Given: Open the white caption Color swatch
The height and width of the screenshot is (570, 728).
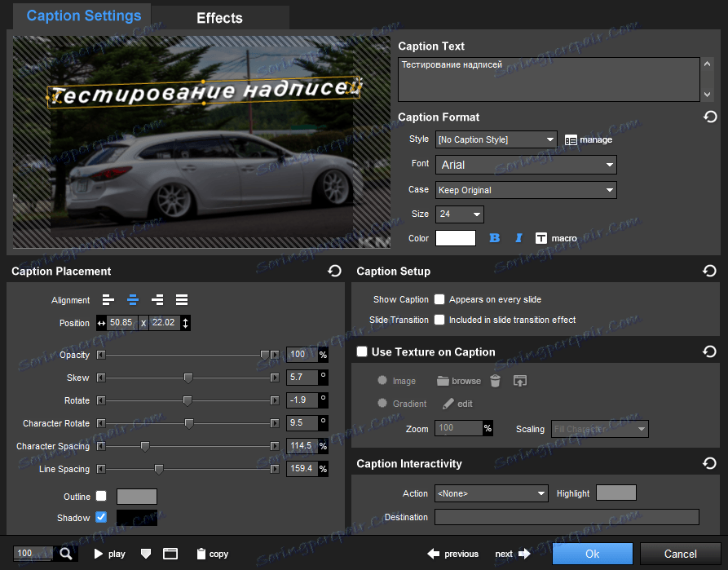Looking at the screenshot, I should point(456,238).
